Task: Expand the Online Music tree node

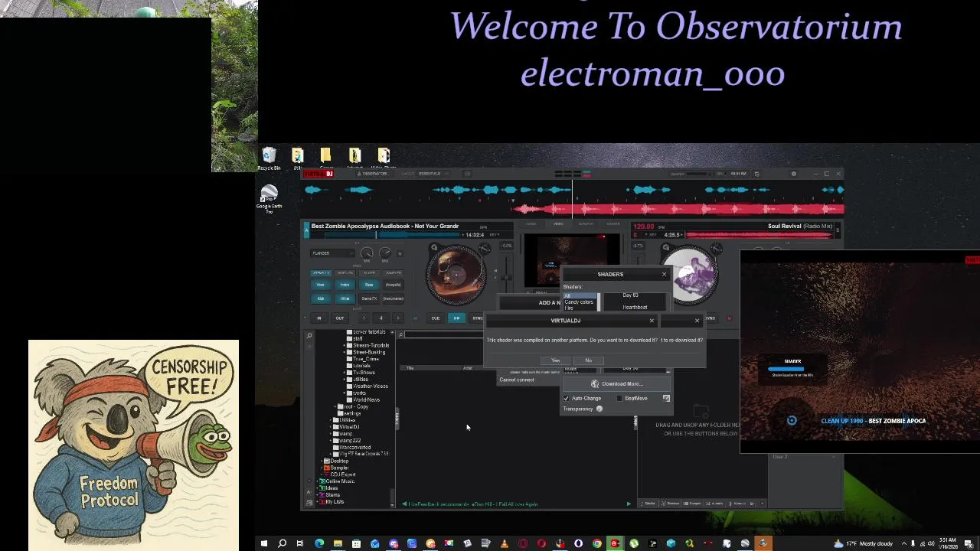Action: click(x=318, y=481)
